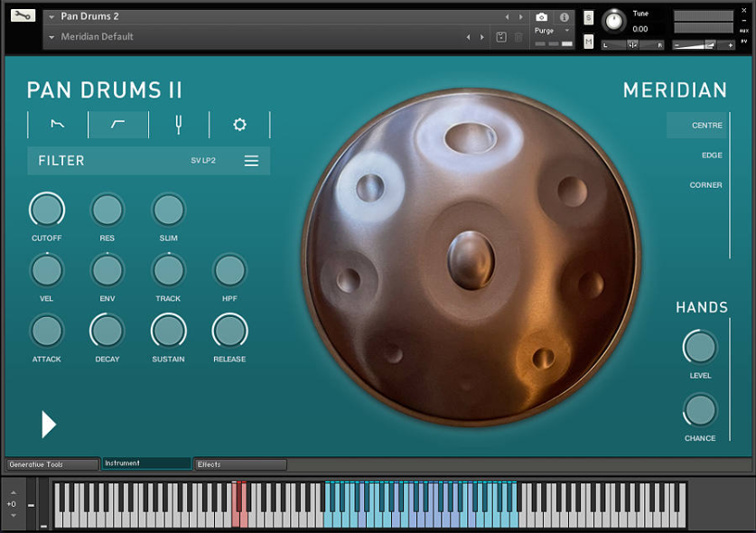
Task: Select SV LP2 filter type
Action: point(203,161)
